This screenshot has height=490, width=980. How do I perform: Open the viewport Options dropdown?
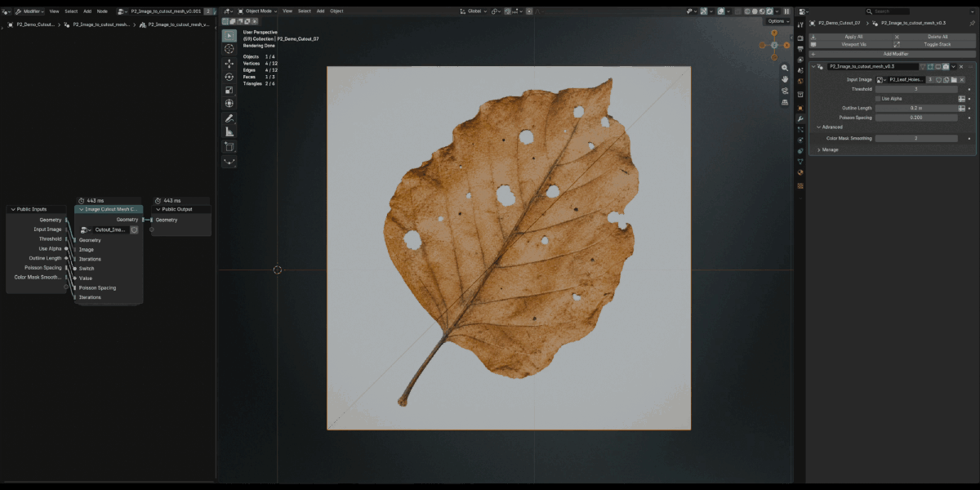click(777, 21)
